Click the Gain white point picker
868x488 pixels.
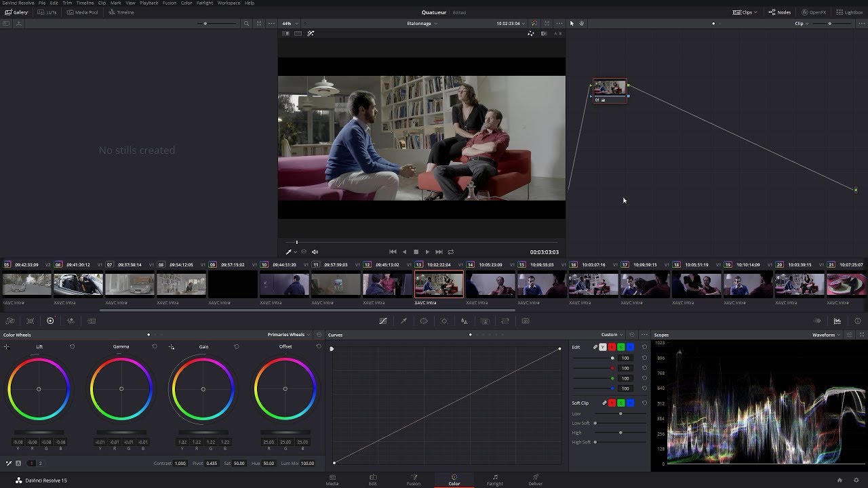coord(172,347)
